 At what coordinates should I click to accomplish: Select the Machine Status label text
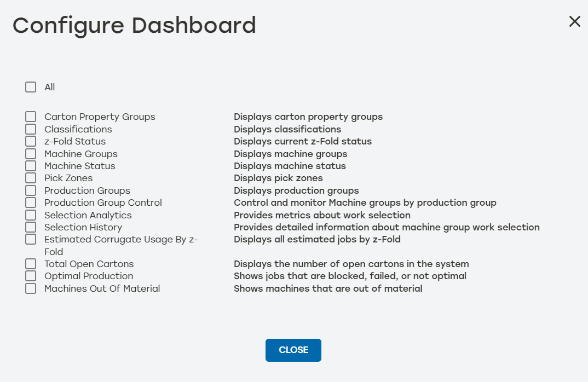[80, 165]
